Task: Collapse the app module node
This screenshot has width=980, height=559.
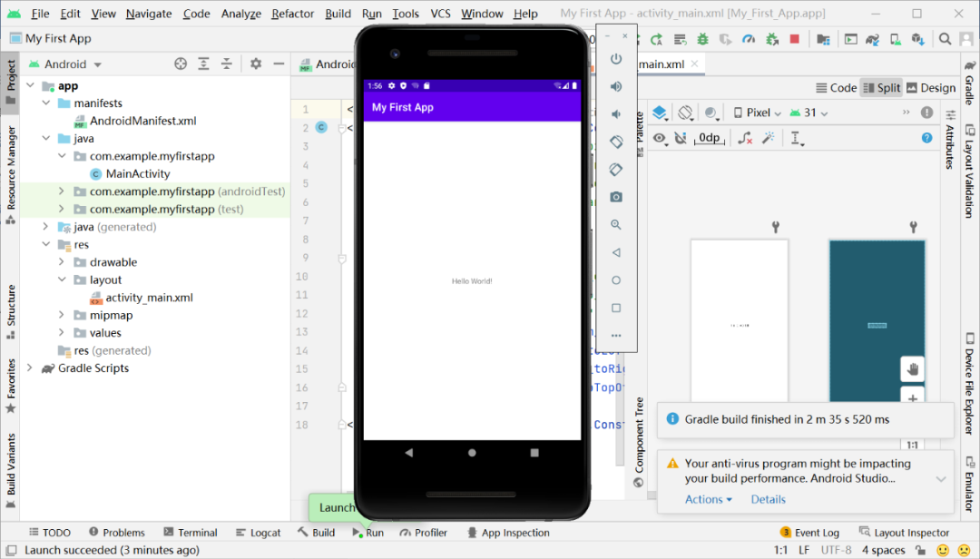Action: coord(30,85)
